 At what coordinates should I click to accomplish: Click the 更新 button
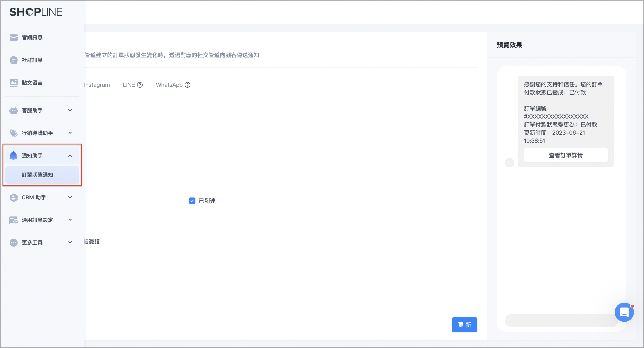464,325
